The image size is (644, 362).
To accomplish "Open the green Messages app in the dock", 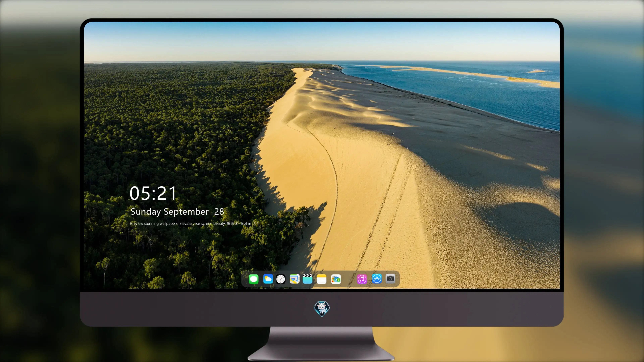I will pyautogui.click(x=254, y=279).
